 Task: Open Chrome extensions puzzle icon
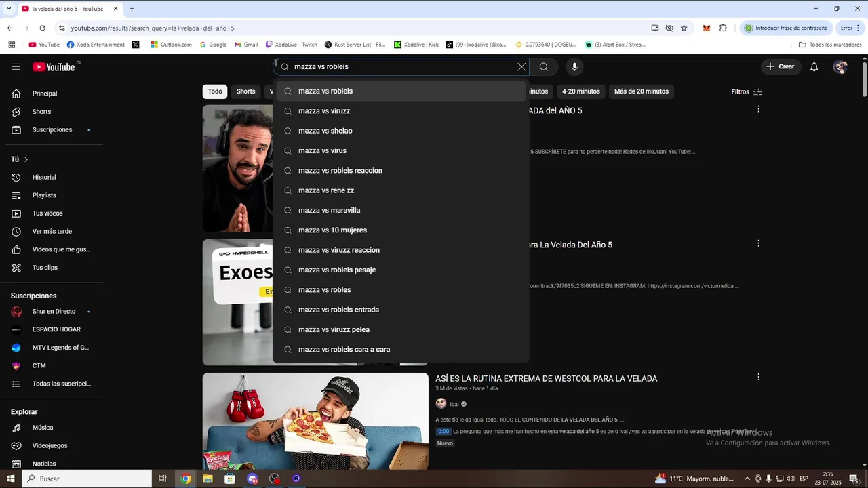coord(723,28)
